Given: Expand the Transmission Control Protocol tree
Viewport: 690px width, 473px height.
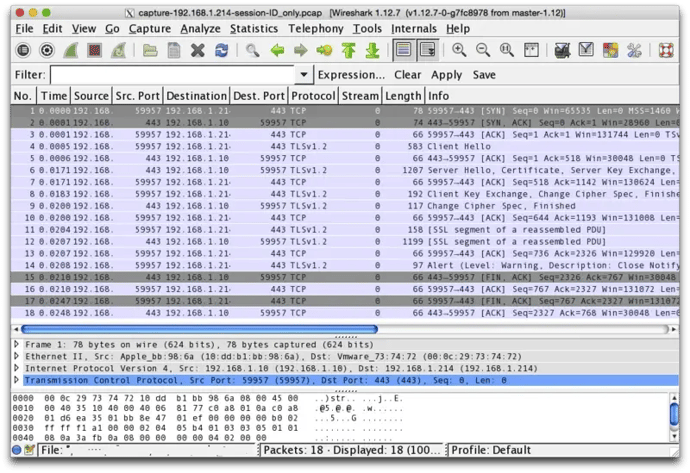Looking at the screenshot, I should click(16, 380).
